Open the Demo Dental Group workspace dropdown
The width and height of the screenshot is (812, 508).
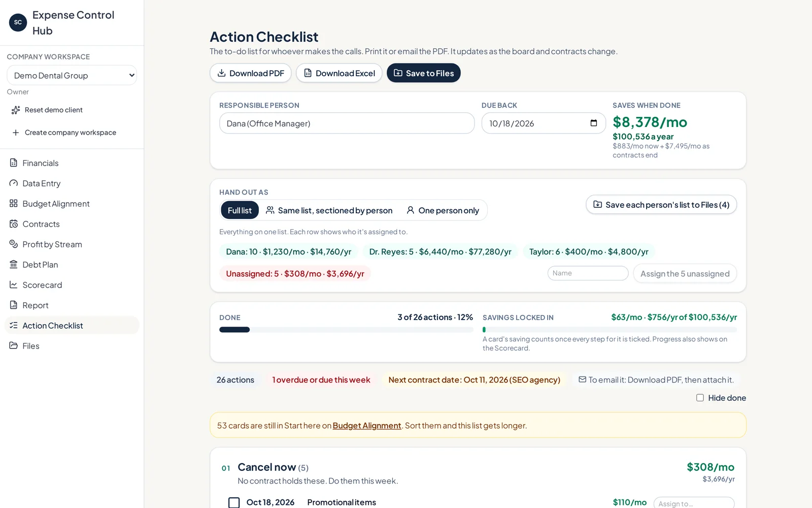pos(72,75)
